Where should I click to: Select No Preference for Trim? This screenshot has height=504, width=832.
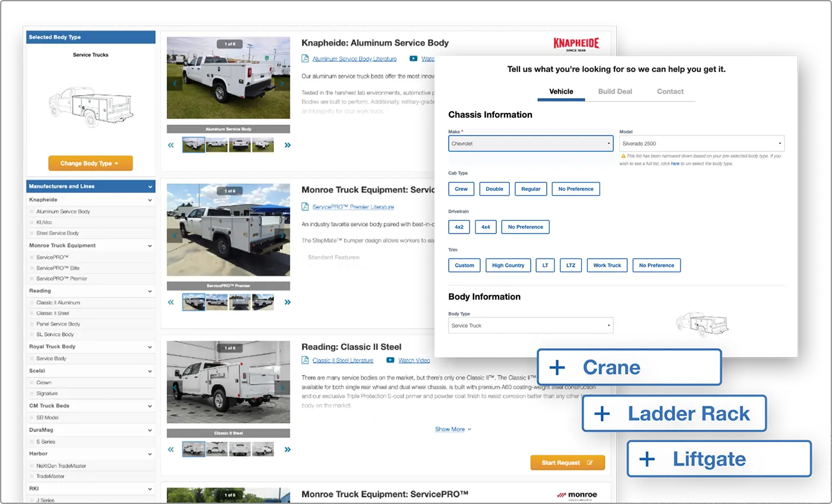(657, 265)
